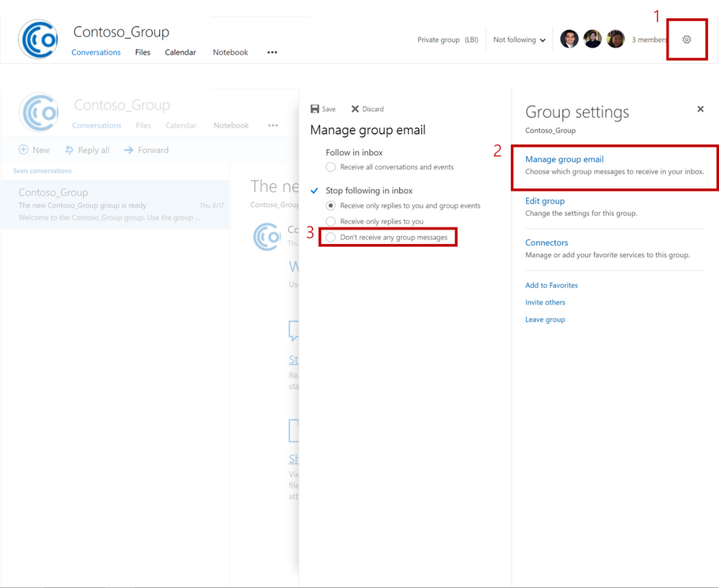Viewport: 719px width, 588px height.
Task: Open the Calendar tab in top header
Action: pos(180,53)
